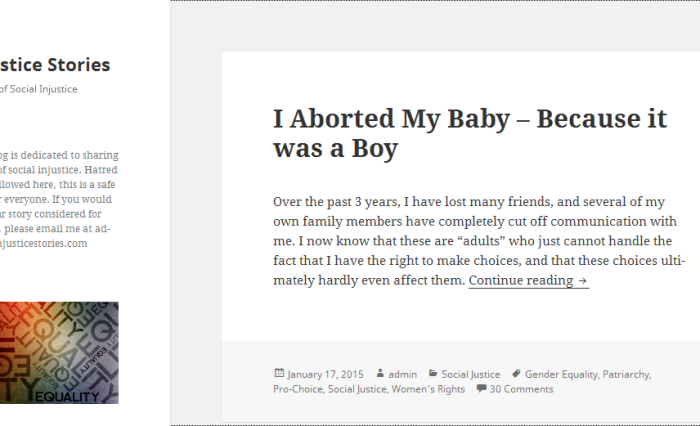Open the Women's Rights tag
Viewport: 700px width, 426px height.
(428, 389)
